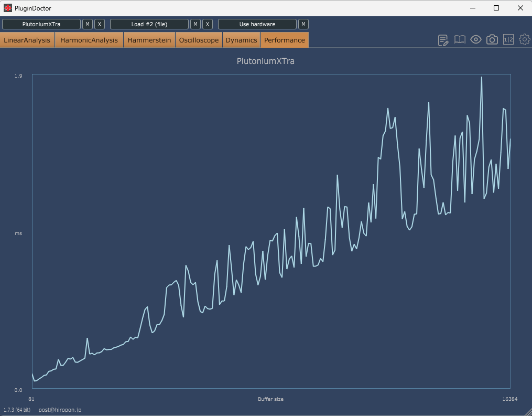Open the Dynamics tab
Viewport: 532px width, 416px height.
point(241,40)
